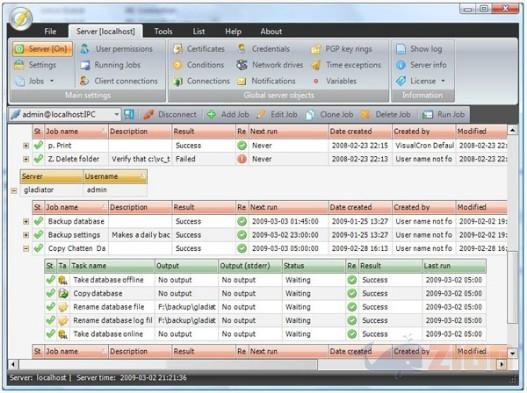Click the vertical scrollbar down arrow
Image resolution: width=527 pixels, height=393 pixels.
point(512,353)
